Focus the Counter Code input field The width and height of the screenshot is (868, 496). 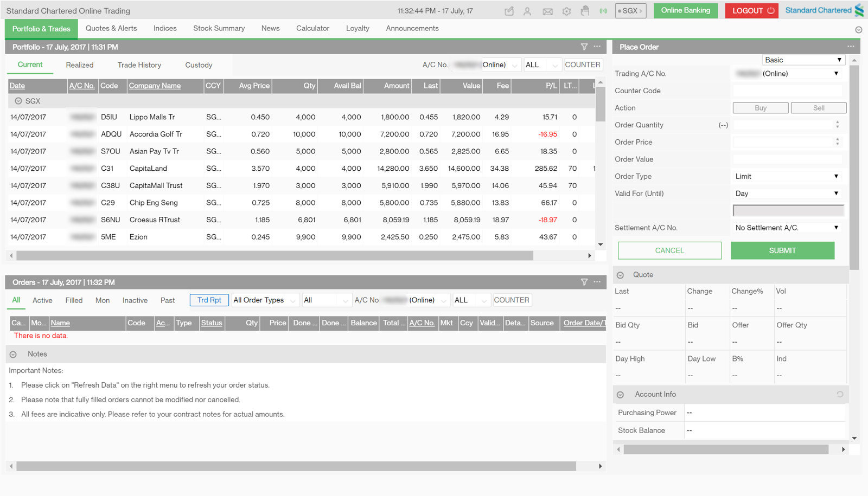click(x=787, y=91)
